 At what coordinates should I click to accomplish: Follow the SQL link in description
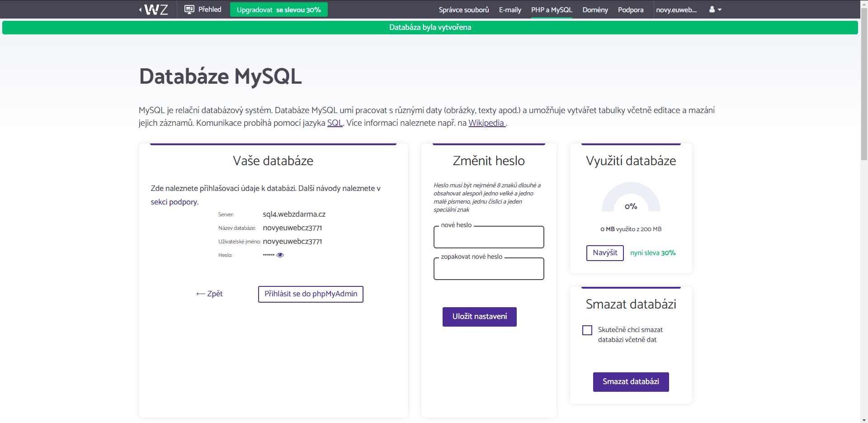[x=335, y=123]
